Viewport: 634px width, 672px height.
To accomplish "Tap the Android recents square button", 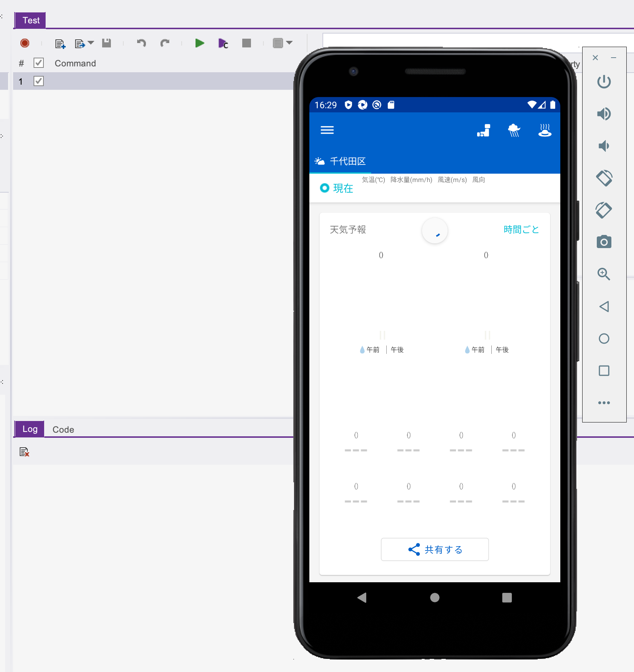I will click(x=507, y=598).
